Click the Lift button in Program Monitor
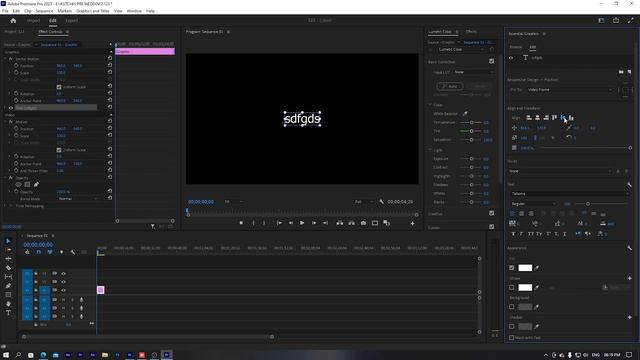Screen dimensions: 640x360 pyautogui.click(x=340, y=223)
